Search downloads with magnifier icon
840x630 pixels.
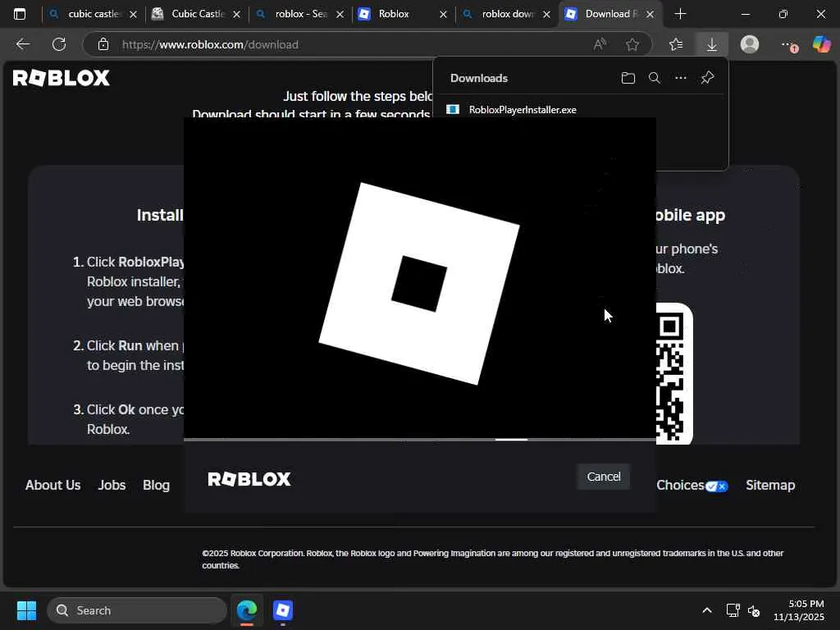point(654,78)
